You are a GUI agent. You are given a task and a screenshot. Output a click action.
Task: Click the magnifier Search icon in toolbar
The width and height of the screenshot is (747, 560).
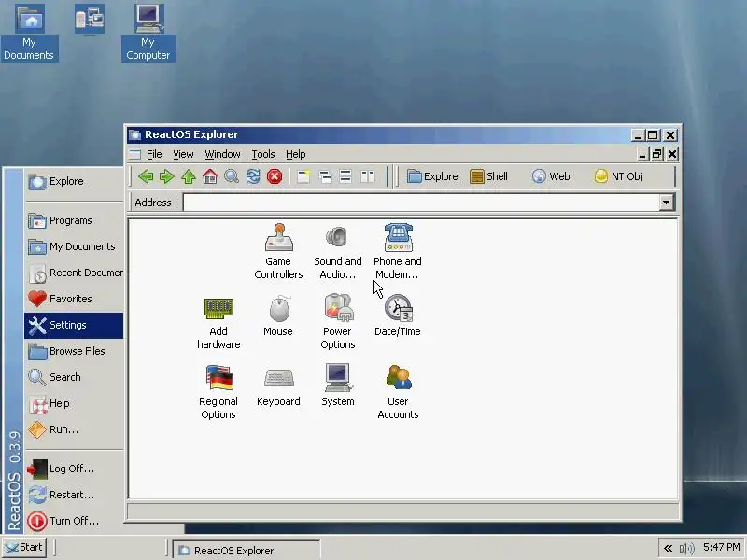[232, 176]
